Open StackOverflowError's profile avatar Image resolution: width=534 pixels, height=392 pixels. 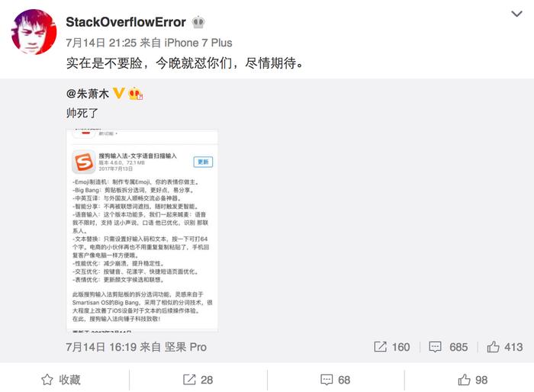34,32
